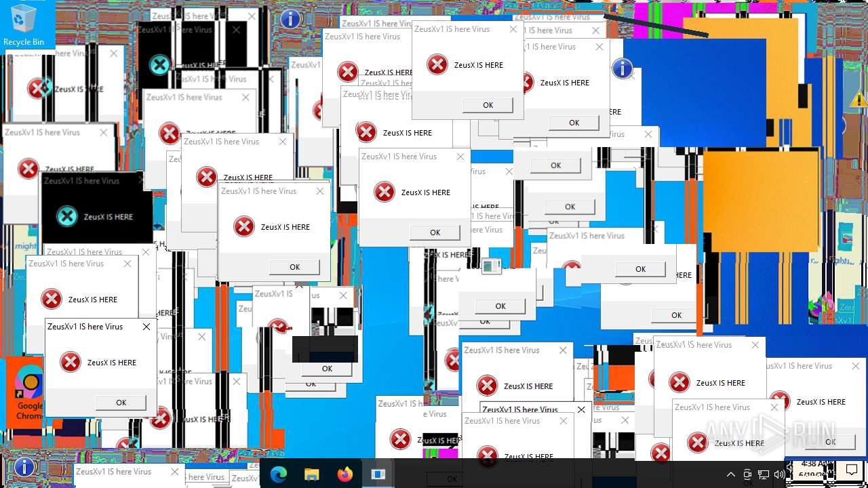Open the network status tray icon
868x488 pixels.
tap(764, 474)
